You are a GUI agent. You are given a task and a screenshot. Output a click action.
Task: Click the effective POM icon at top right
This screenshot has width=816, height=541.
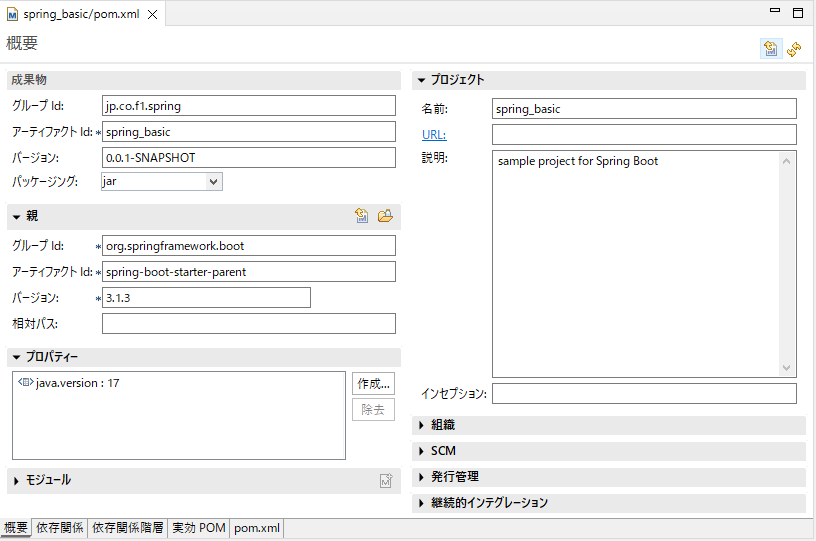(x=771, y=49)
